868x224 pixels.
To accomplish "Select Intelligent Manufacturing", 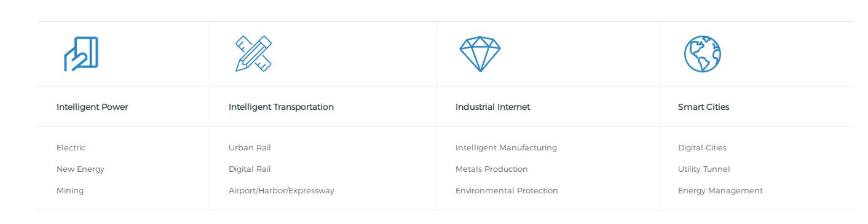I will pyautogui.click(x=506, y=148).
